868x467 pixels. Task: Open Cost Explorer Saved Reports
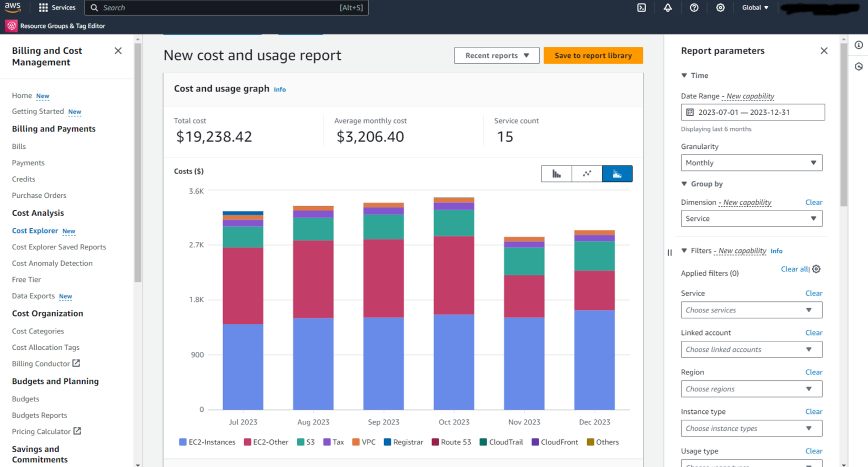click(59, 247)
